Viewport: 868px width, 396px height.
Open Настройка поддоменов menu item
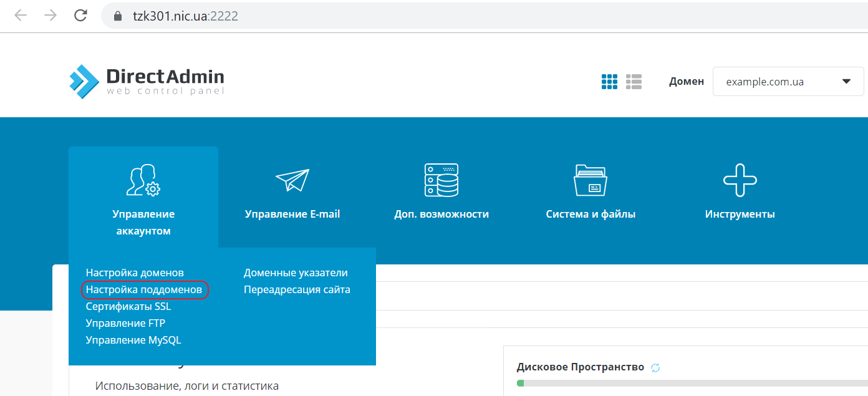[x=144, y=290]
